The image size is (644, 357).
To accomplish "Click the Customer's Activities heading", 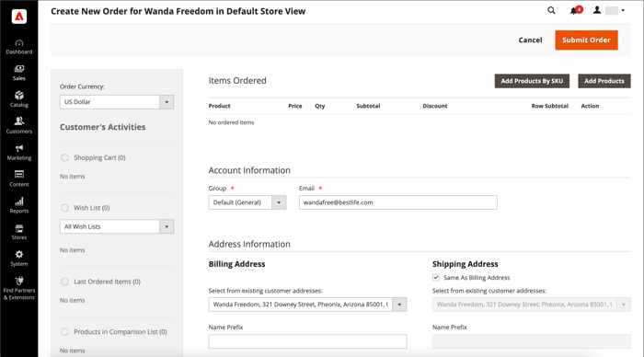I will coord(103,127).
